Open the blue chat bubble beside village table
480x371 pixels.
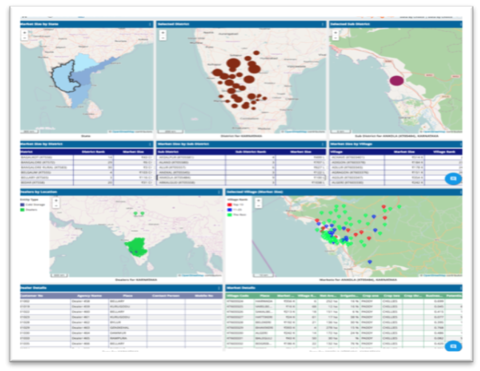(453, 179)
